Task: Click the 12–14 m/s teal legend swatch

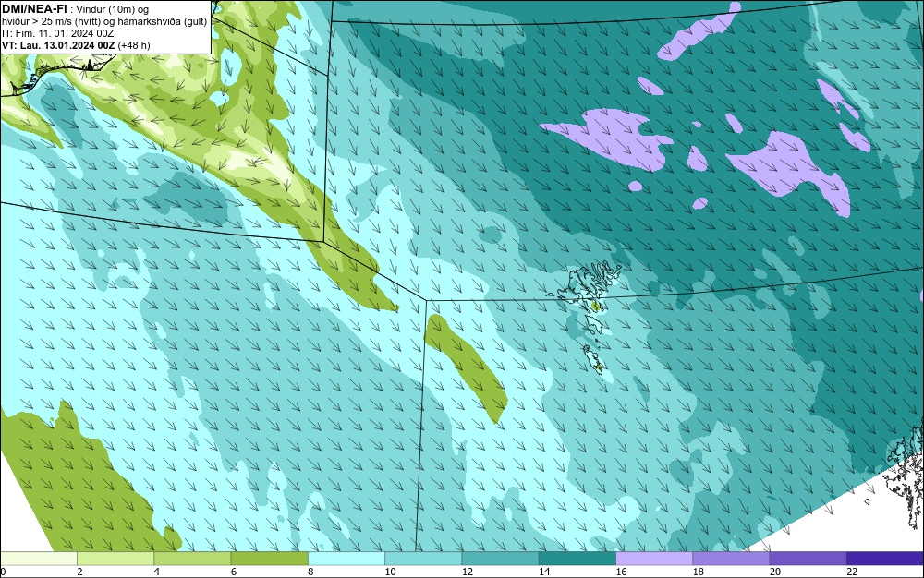Action: 500,558
